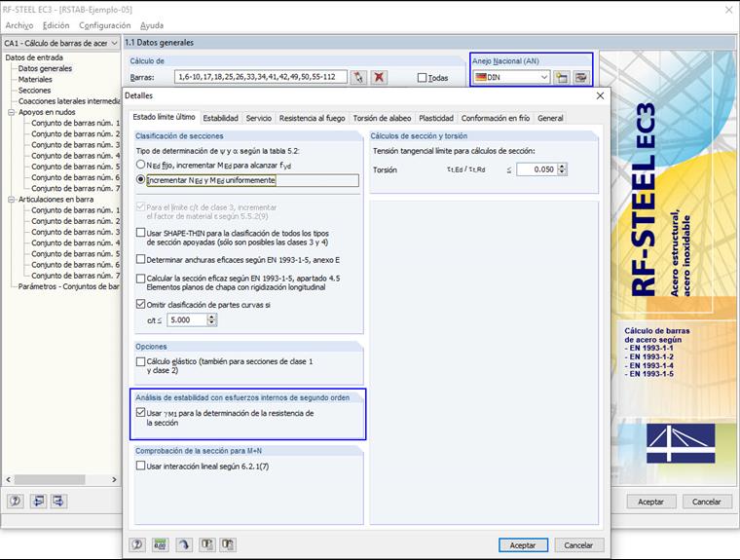The height and width of the screenshot is (560, 740).
Task: Uncheck Omitir clasificación de partes curvas
Action: click(140, 305)
